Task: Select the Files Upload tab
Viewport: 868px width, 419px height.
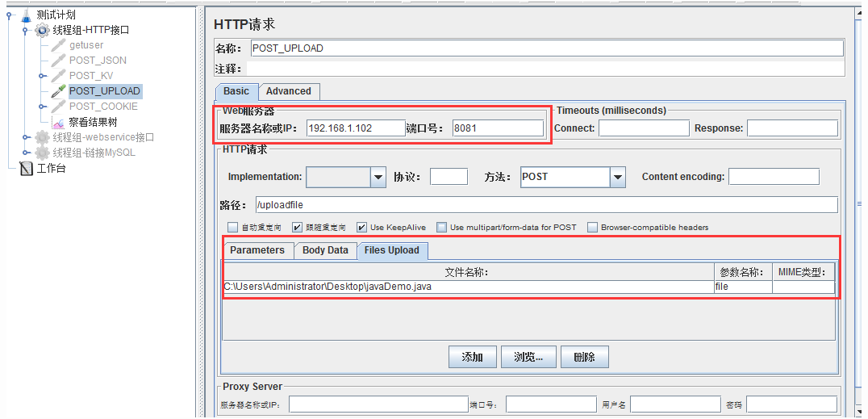Action: tap(392, 250)
